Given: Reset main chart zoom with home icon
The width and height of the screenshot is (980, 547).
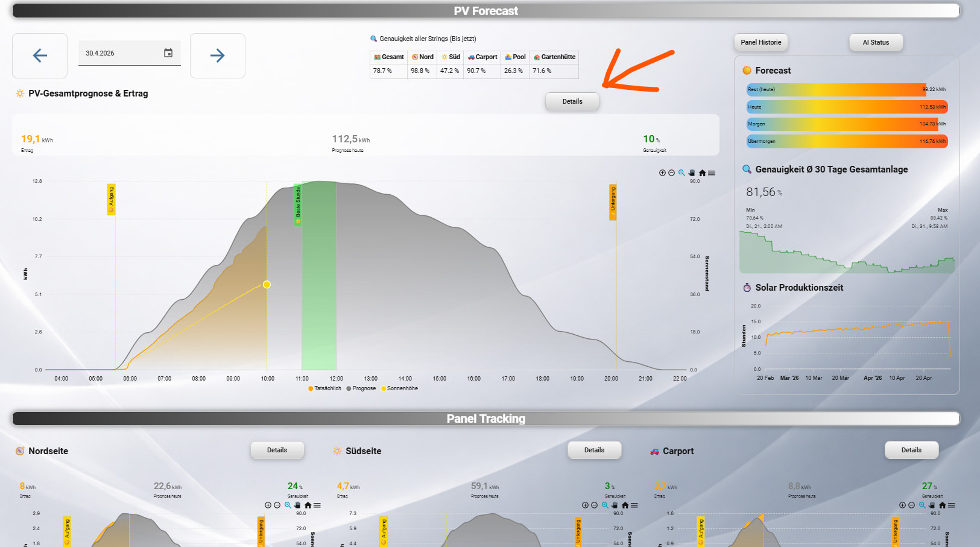Looking at the screenshot, I should pos(702,173).
